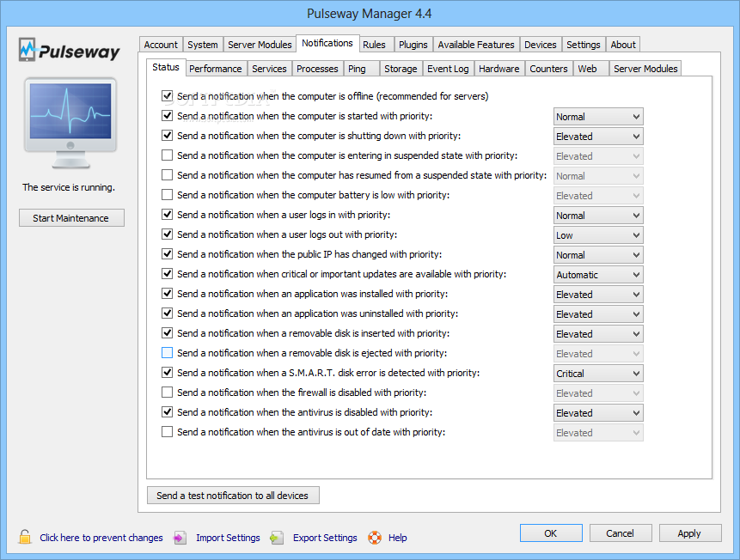This screenshot has width=740, height=560.
Task: Switch to the Account tab
Action: click(x=161, y=45)
